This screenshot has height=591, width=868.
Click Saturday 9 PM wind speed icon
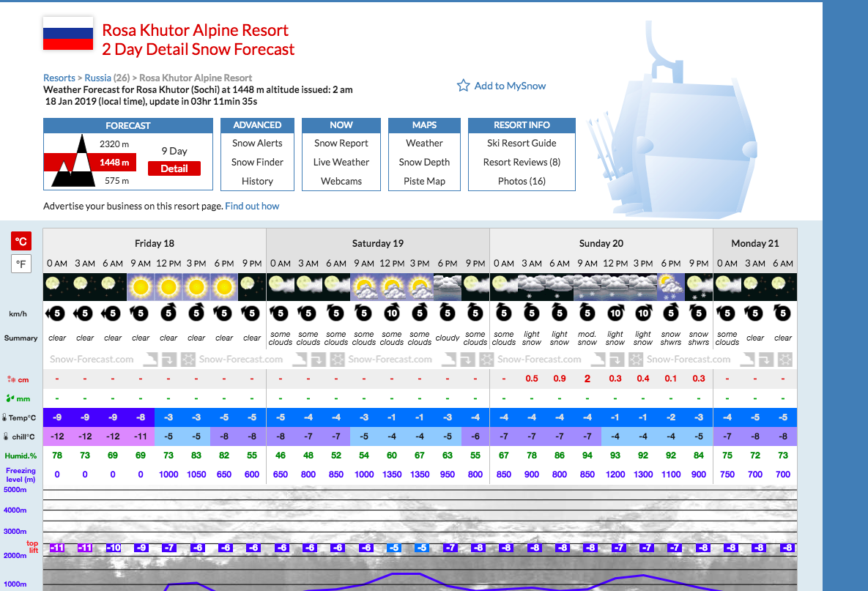[x=475, y=313]
